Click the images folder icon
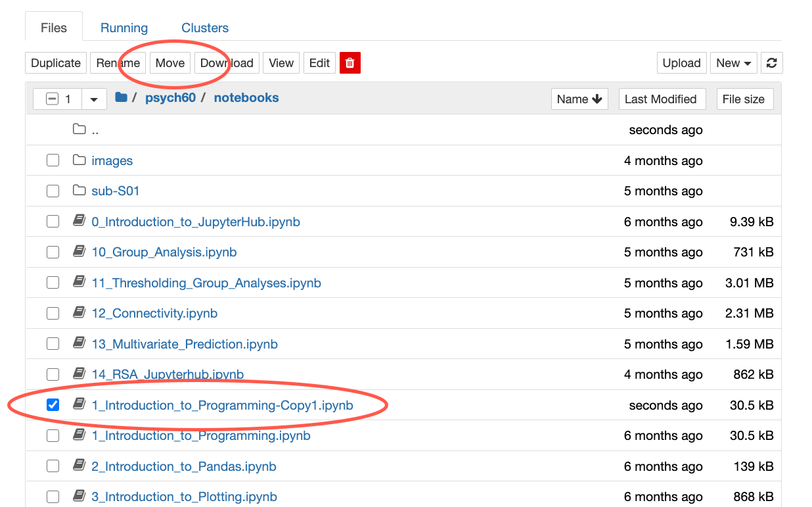Viewport: 812px width, 507px height. click(x=79, y=160)
